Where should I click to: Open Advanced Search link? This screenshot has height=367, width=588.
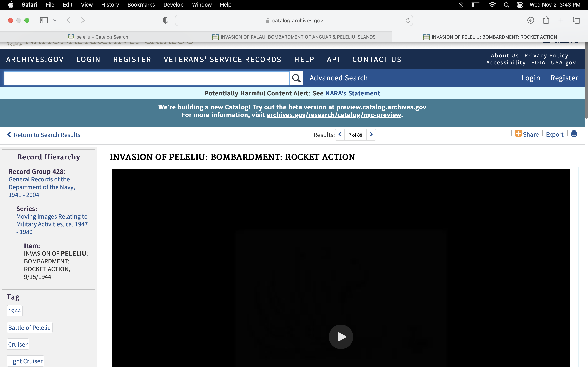coord(339,78)
